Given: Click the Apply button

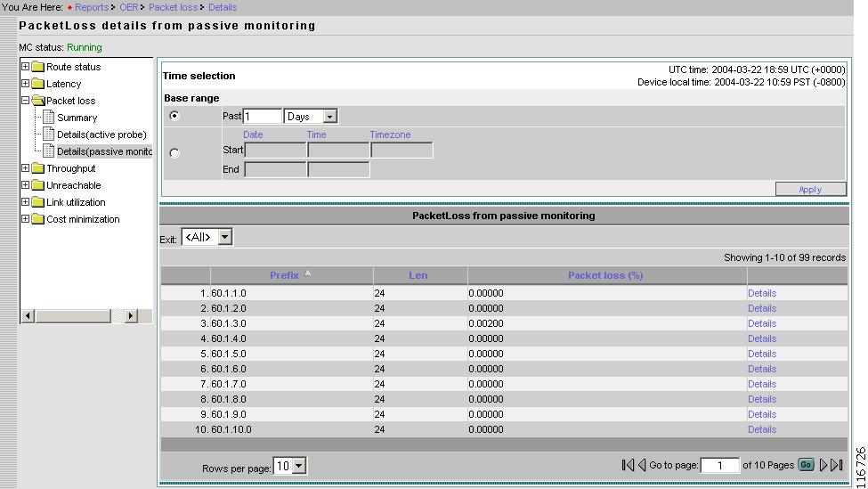Looking at the screenshot, I should pos(810,190).
